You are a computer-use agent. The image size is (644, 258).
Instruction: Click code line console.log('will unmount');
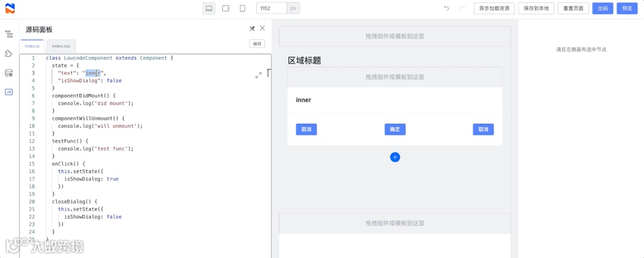pos(100,125)
